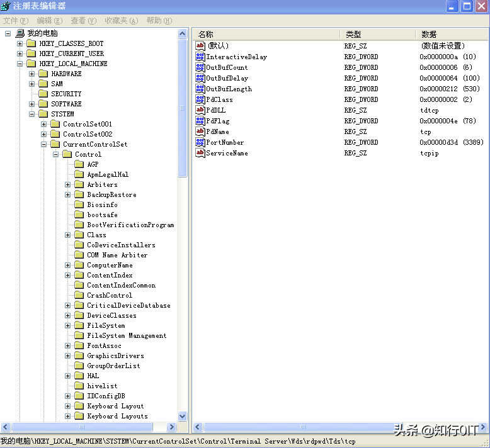Image resolution: width=490 pixels, height=448 pixels.
Task: Click the HKEY_CLASSES_ROOT folder icon
Action: [x=31, y=43]
